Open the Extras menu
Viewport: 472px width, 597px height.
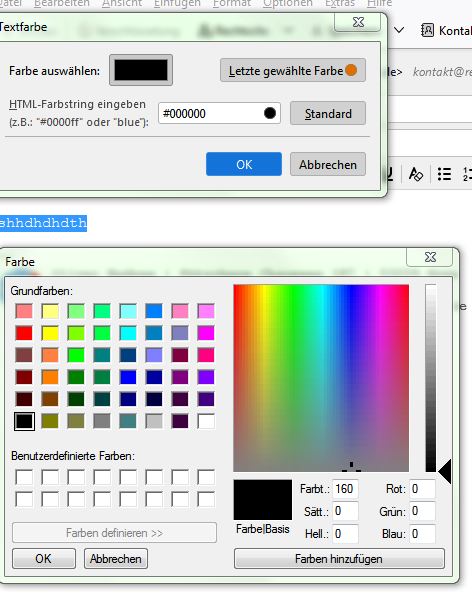point(340,3)
